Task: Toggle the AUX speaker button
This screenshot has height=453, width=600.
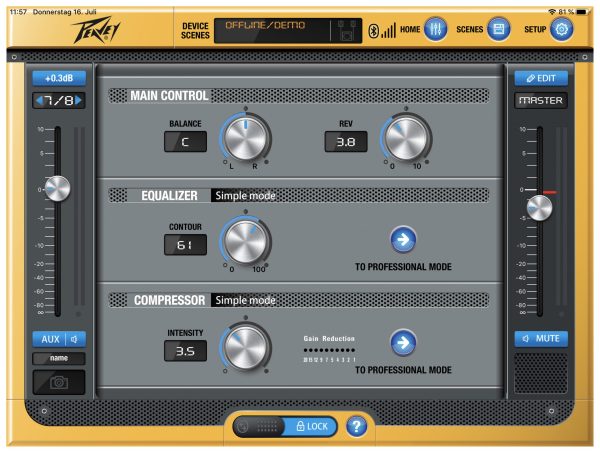Action: click(59, 339)
